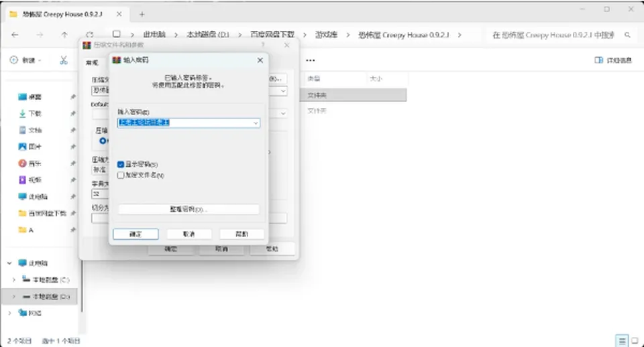Switch to large icons view in status bar

pos(635,340)
